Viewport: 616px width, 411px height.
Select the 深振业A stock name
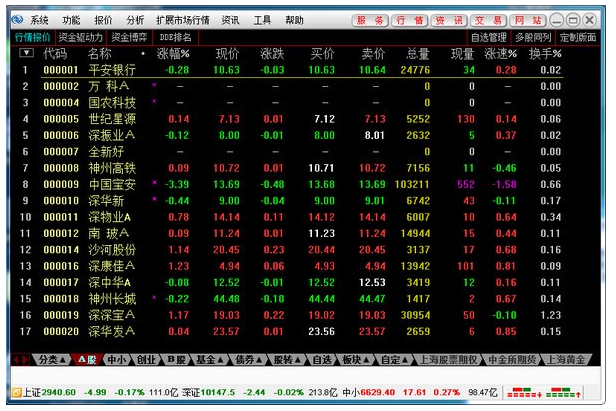pos(112,136)
